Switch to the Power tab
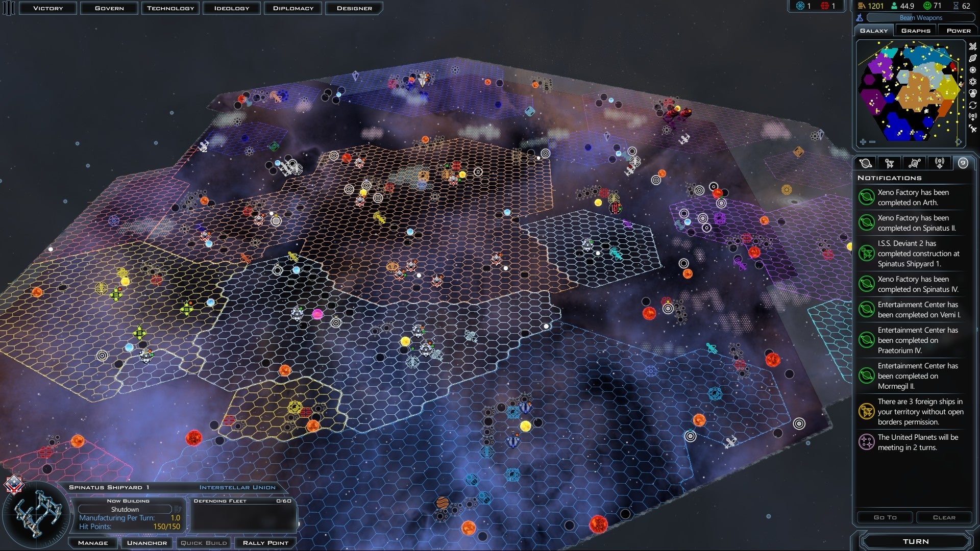This screenshot has height=551, width=980. [959, 31]
